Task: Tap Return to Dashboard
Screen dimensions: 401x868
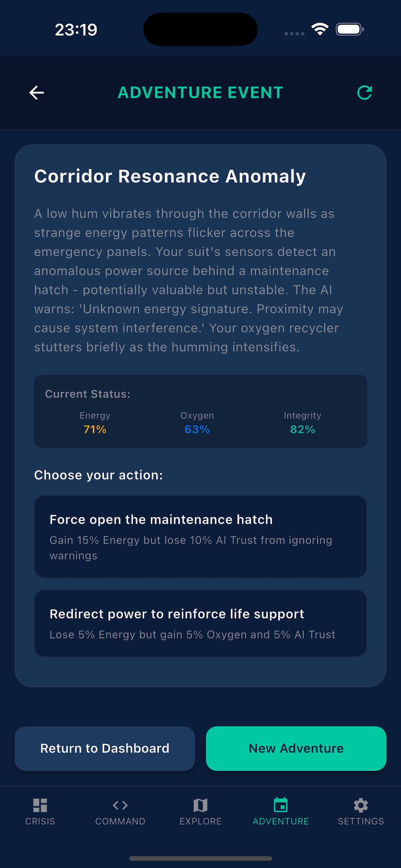Action: pyautogui.click(x=105, y=749)
